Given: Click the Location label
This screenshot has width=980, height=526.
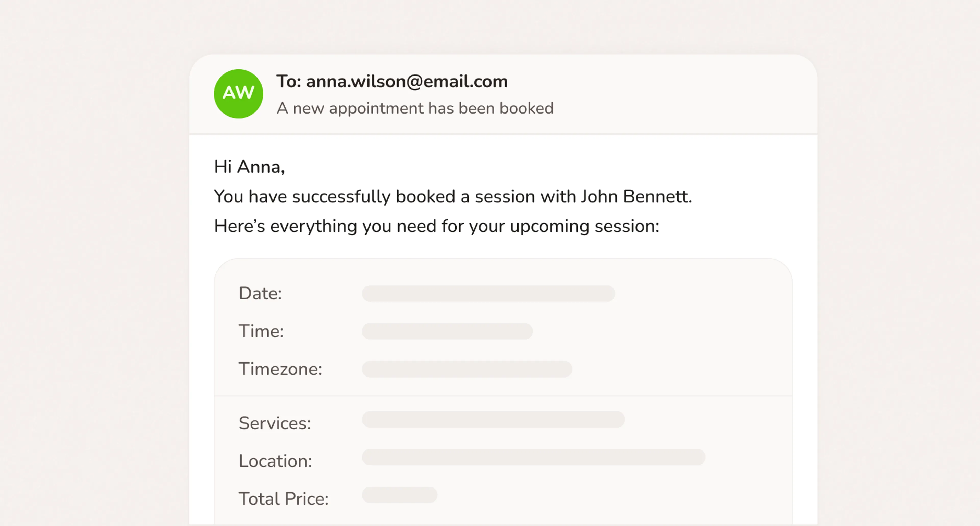Looking at the screenshot, I should tap(275, 461).
